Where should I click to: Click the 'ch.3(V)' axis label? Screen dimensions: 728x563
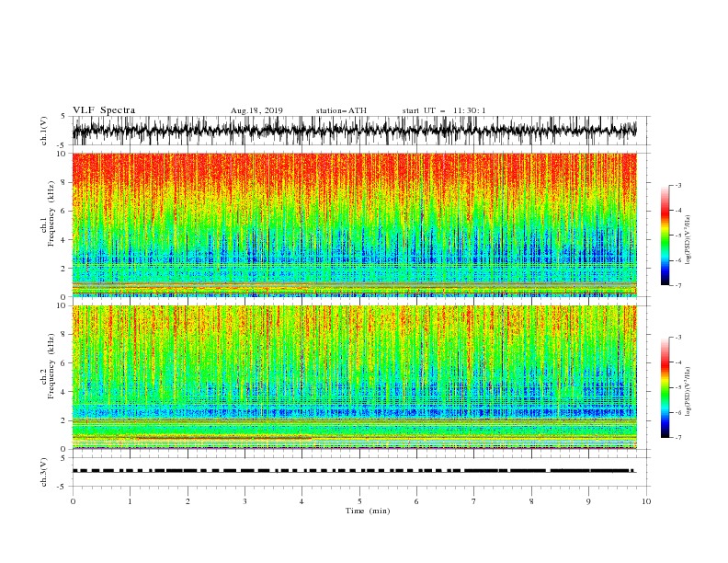click(44, 472)
